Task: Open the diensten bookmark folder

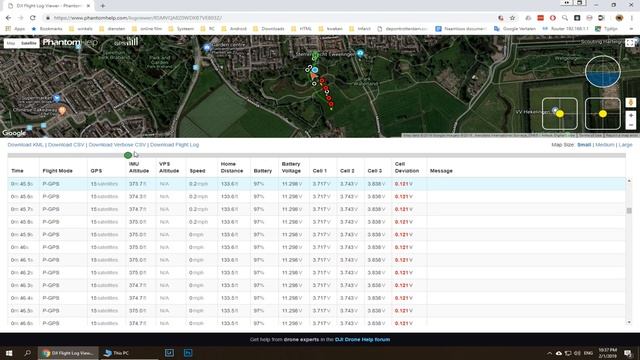Action: click(x=112, y=29)
